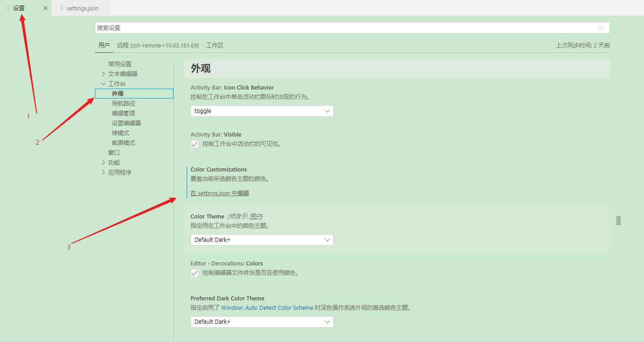
Task: Open the Color Theme Default Dark+ dropdown
Action: (x=262, y=240)
